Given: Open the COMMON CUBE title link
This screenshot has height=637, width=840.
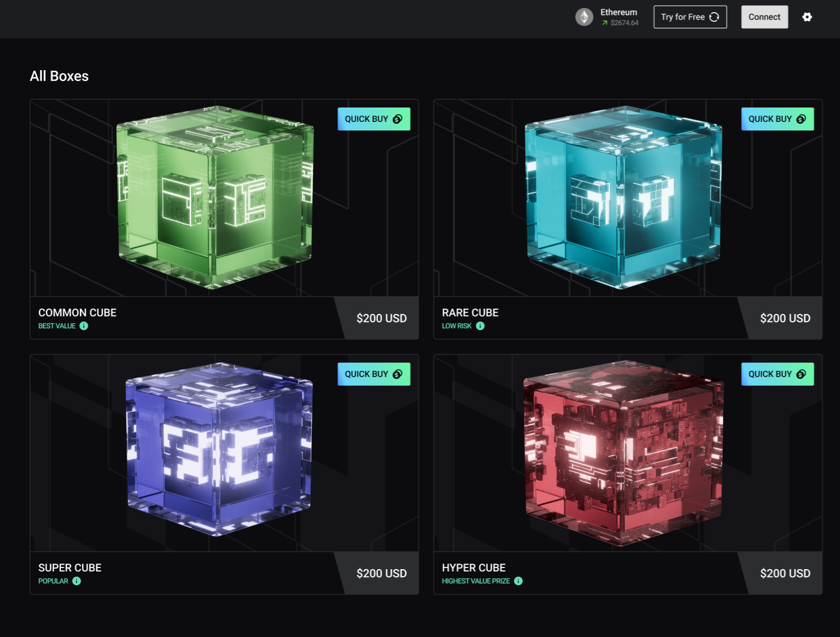Looking at the screenshot, I should click(x=78, y=313).
